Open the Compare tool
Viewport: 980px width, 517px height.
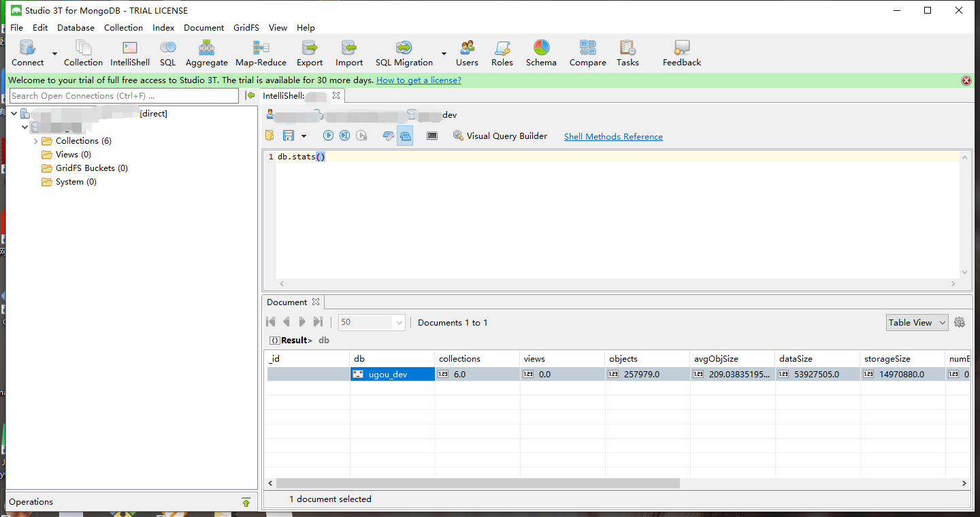click(x=587, y=53)
